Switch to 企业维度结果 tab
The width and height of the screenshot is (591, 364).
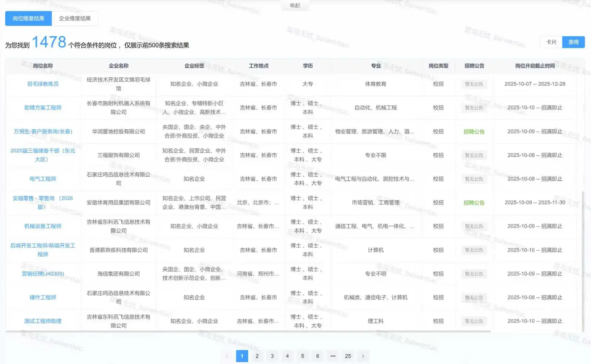pyautogui.click(x=75, y=19)
